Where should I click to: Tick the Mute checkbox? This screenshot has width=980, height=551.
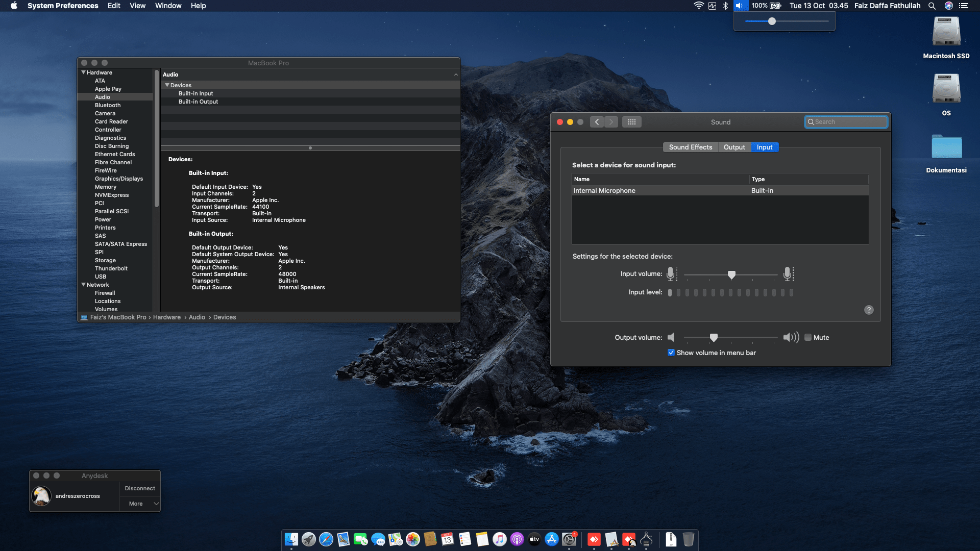point(808,337)
